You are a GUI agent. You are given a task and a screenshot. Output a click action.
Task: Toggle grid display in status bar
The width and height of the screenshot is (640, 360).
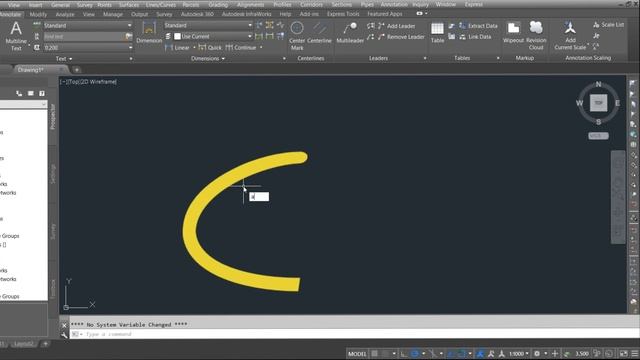coord(374,353)
